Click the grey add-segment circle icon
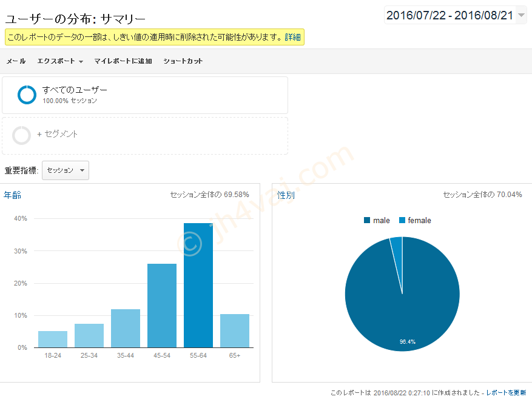Image resolution: width=532 pixels, height=402 pixels. 21,135
